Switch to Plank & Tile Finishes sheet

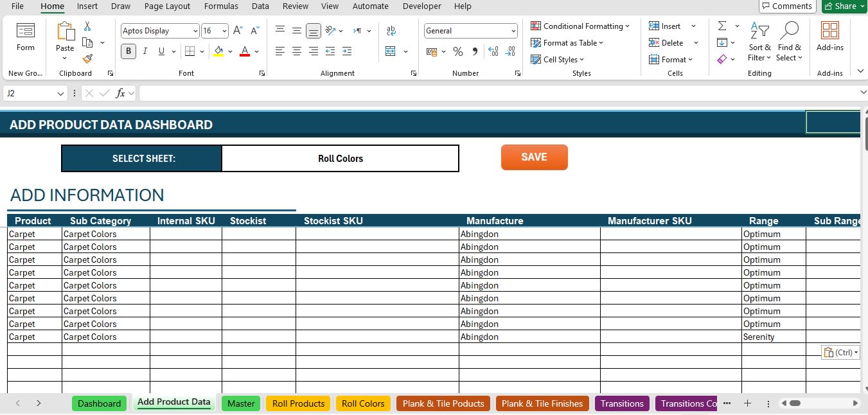542,403
